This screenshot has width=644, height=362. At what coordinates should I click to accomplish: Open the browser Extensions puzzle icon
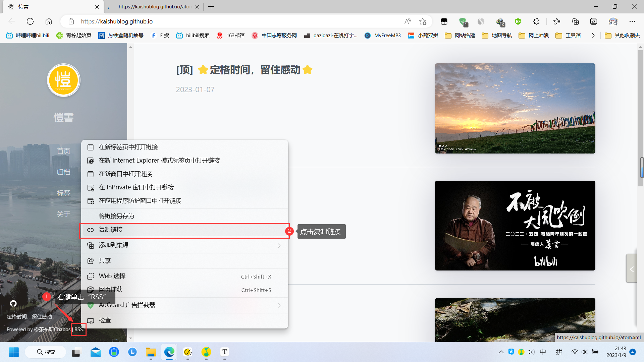[x=536, y=21]
